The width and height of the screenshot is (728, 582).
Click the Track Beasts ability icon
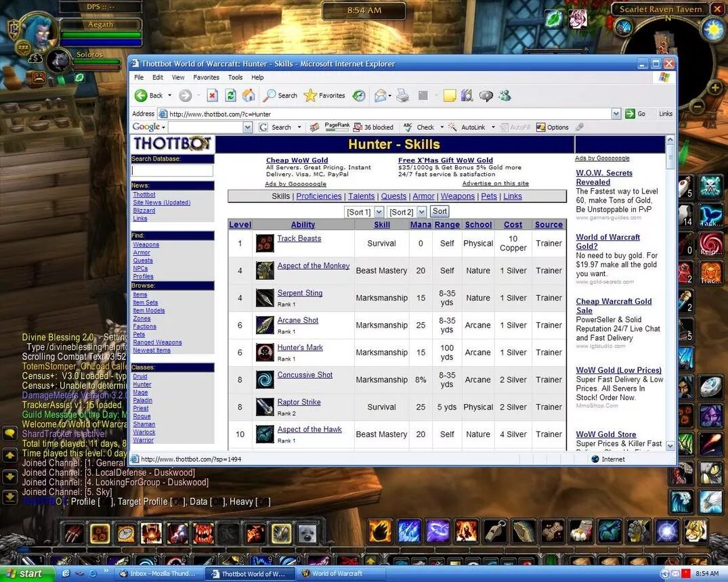tap(265, 243)
